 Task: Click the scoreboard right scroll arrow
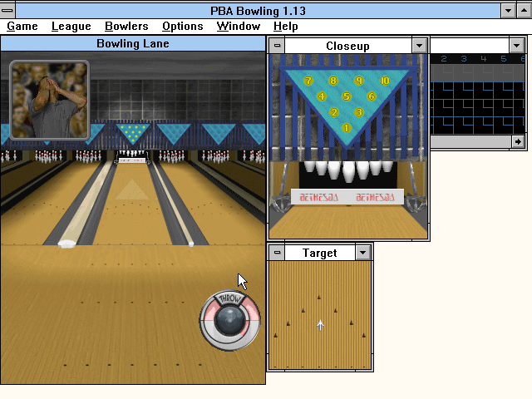click(519, 142)
